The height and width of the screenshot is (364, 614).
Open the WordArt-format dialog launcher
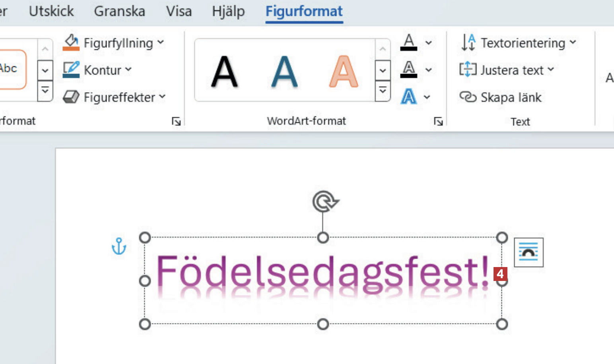(438, 121)
